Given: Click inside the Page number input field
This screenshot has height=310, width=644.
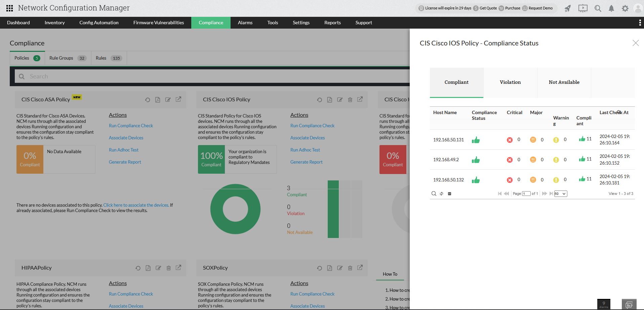Looking at the screenshot, I should pos(526,194).
